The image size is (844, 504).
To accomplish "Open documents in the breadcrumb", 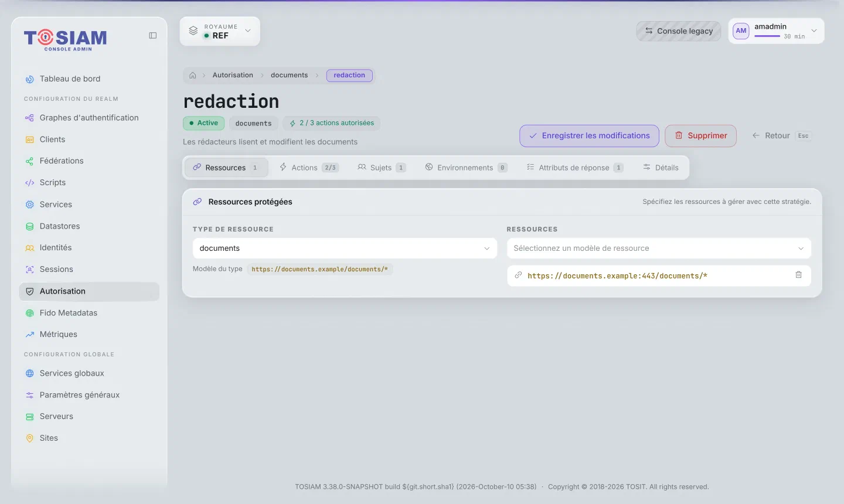I will (289, 76).
